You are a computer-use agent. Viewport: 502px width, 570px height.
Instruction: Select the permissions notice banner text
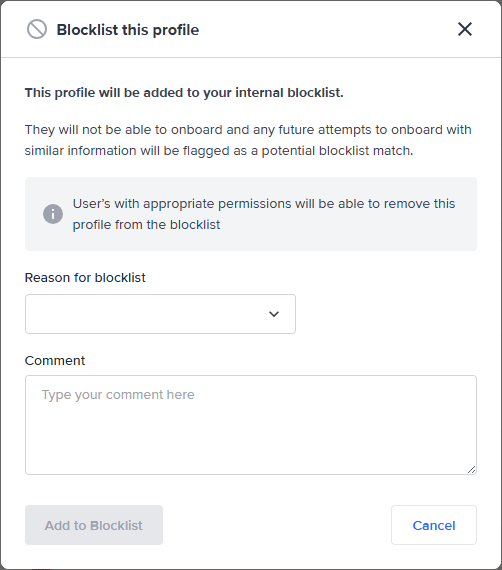click(x=264, y=214)
